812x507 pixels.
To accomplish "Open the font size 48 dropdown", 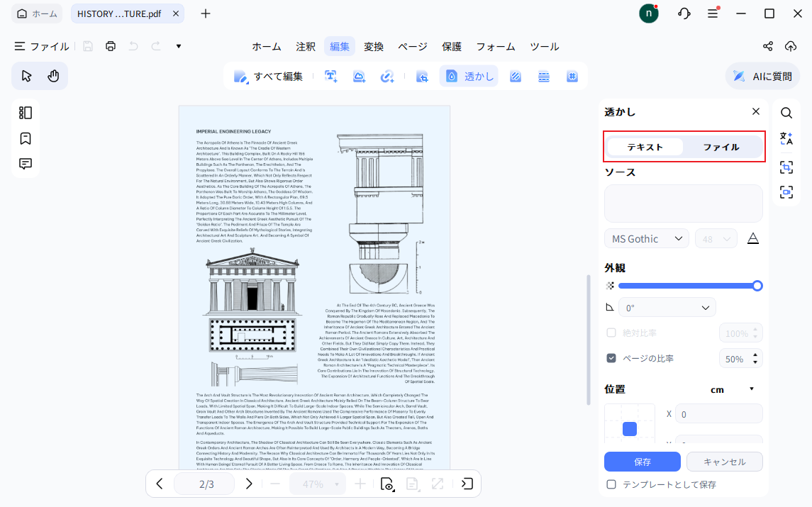I will [x=716, y=238].
